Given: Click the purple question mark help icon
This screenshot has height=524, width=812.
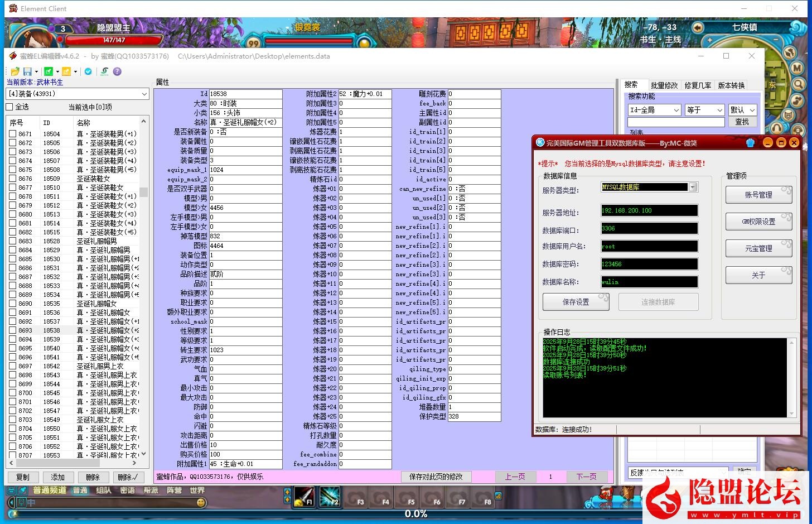Looking at the screenshot, I should coord(117,71).
